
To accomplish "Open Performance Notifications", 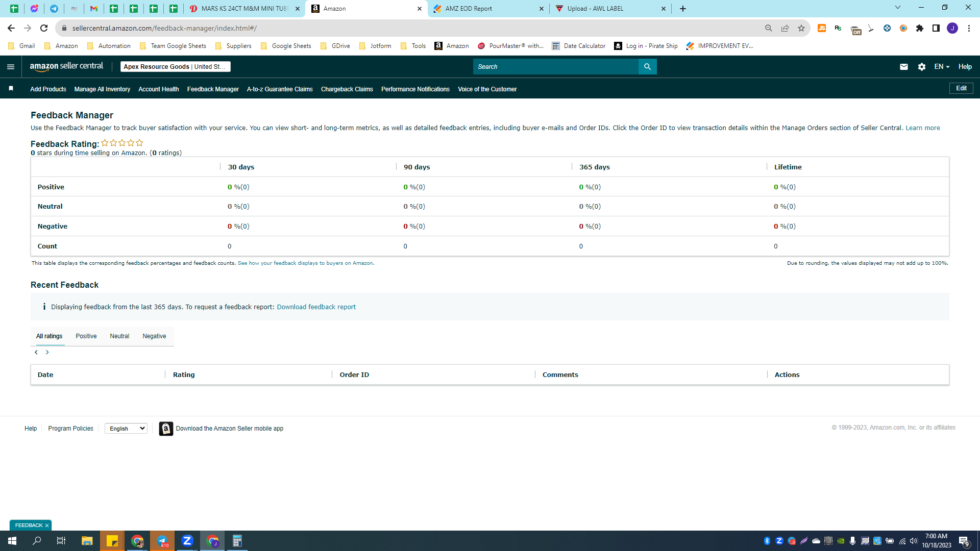I will [x=415, y=89].
